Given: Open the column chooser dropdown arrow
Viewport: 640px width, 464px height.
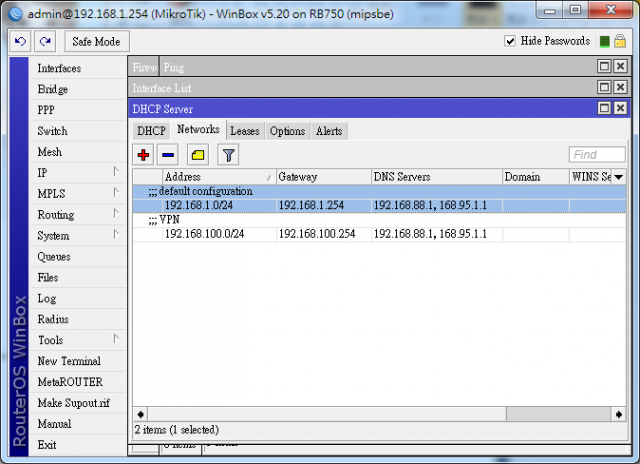Looking at the screenshot, I should coord(618,177).
